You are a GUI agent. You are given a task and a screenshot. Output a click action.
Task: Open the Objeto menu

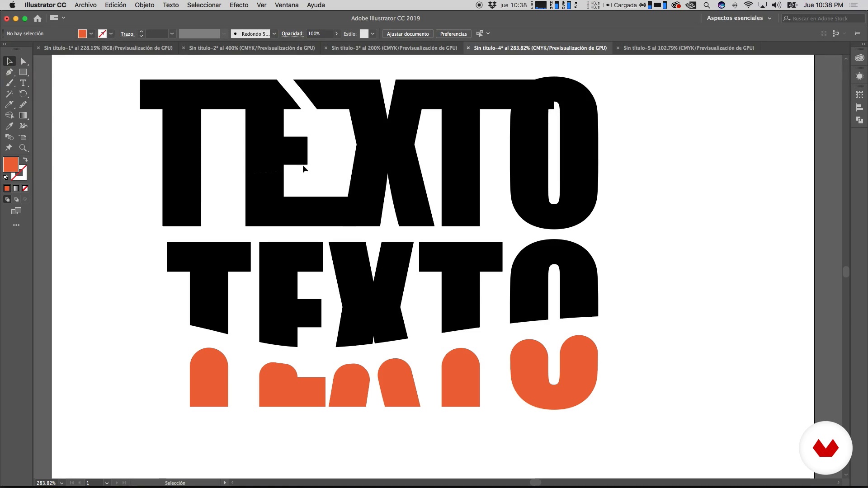(x=144, y=5)
